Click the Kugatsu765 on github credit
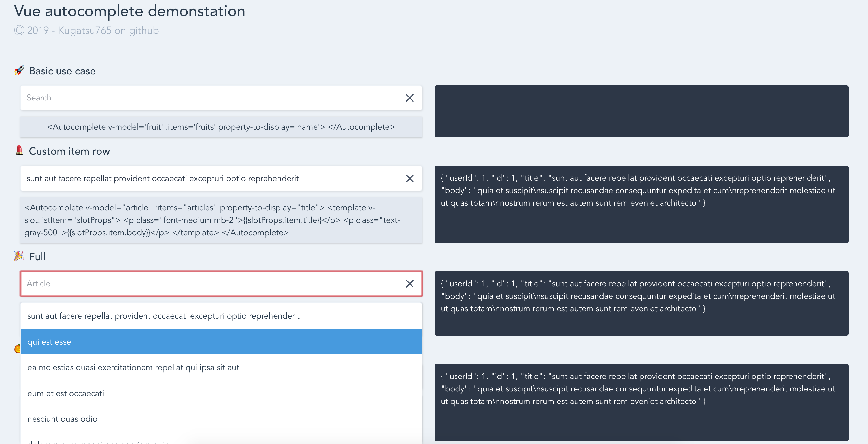Image resolution: width=868 pixels, height=444 pixels. tap(108, 30)
